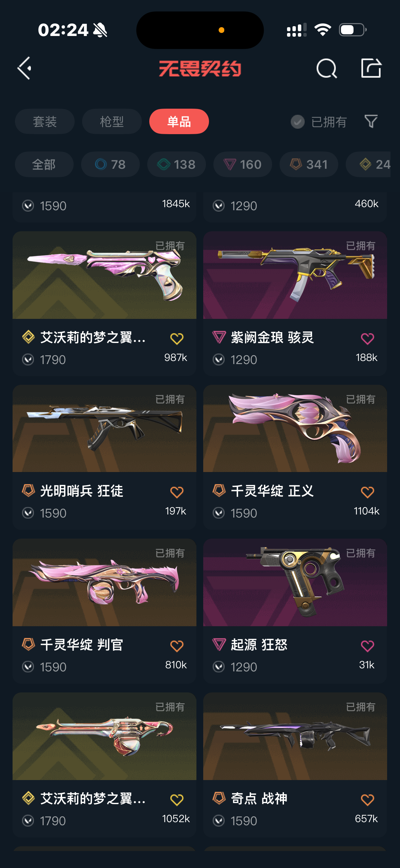Favorite the 千灵华绽 正义 heart icon
The width and height of the screenshot is (400, 868).
coord(367,492)
